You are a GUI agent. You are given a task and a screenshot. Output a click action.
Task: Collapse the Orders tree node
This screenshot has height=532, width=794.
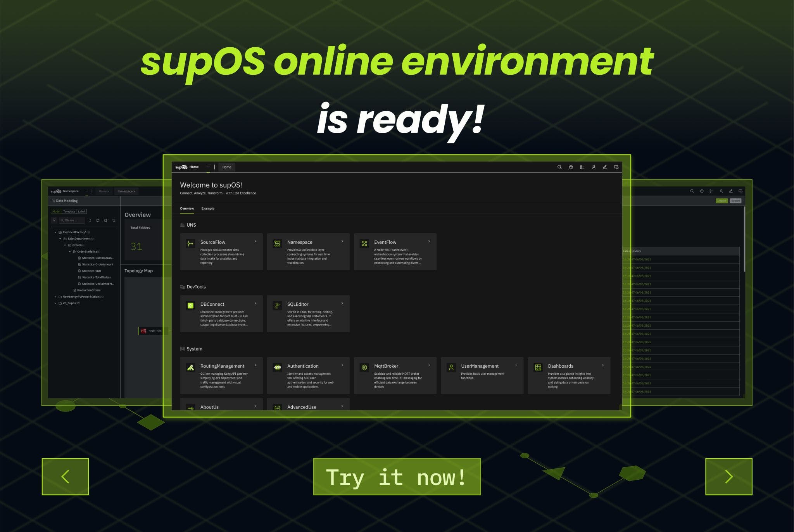[x=65, y=245]
